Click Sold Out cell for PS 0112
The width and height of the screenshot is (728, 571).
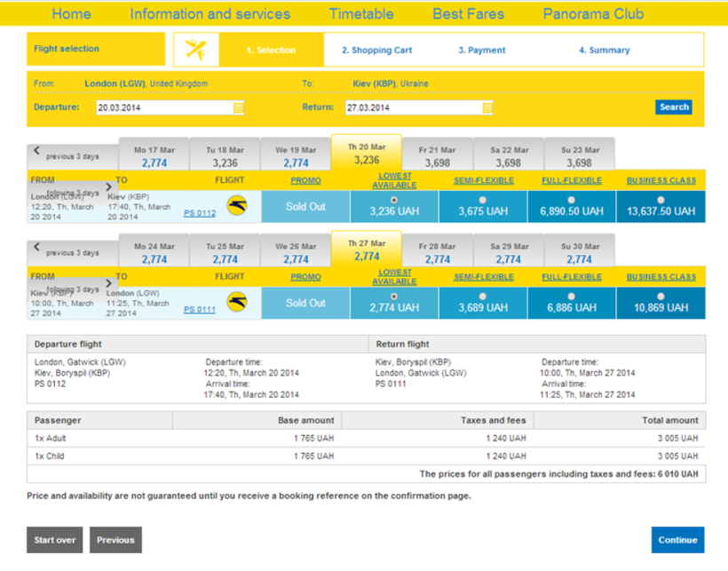pos(305,207)
